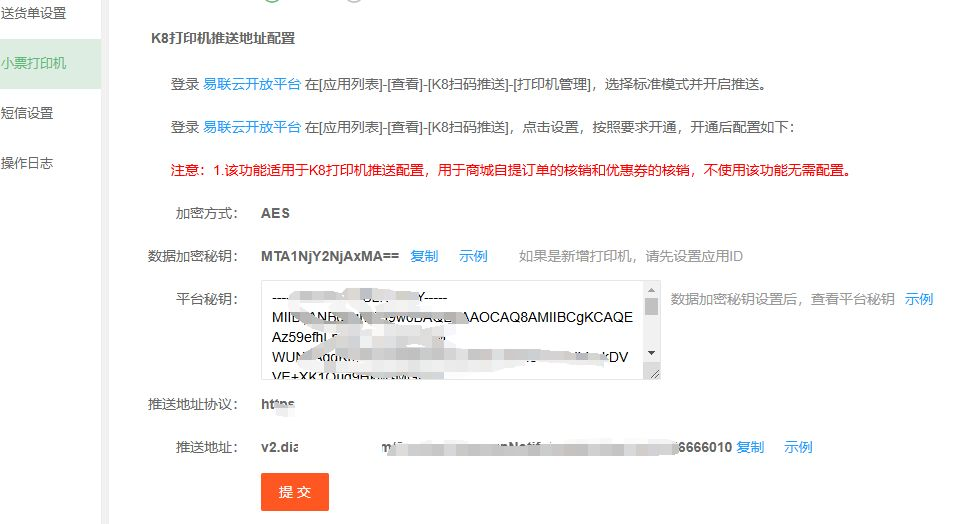Open 送货单设置 in the sidebar
This screenshot has width=970, height=524.
33,13
